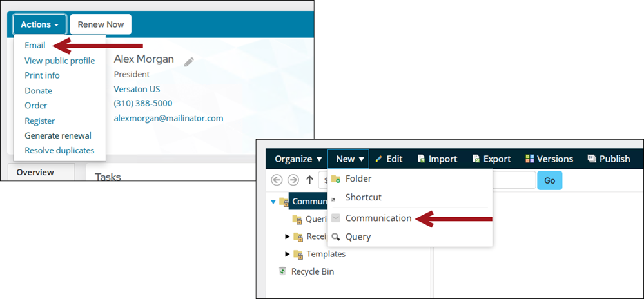The image size is (644, 299).
Task: Expand the Receipts folder triangle
Action: point(288,236)
